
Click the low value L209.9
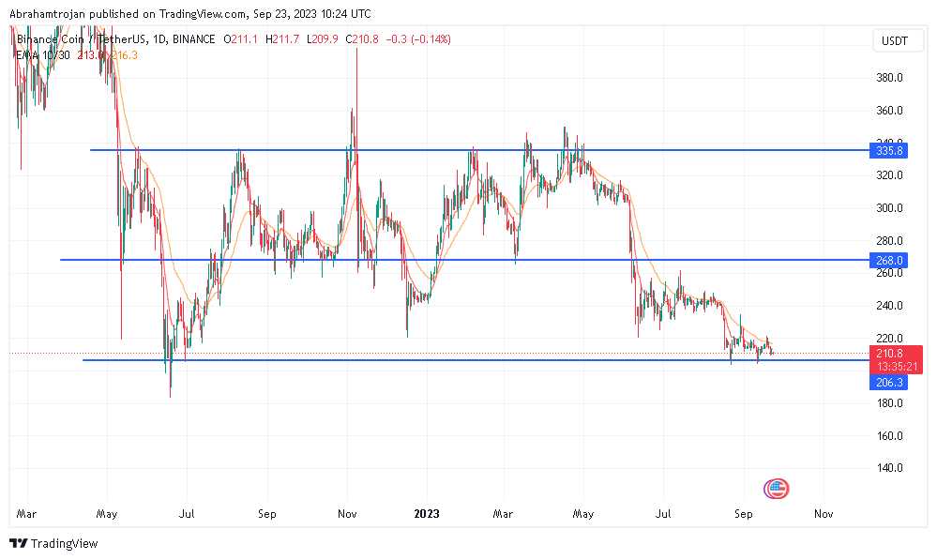pos(322,39)
